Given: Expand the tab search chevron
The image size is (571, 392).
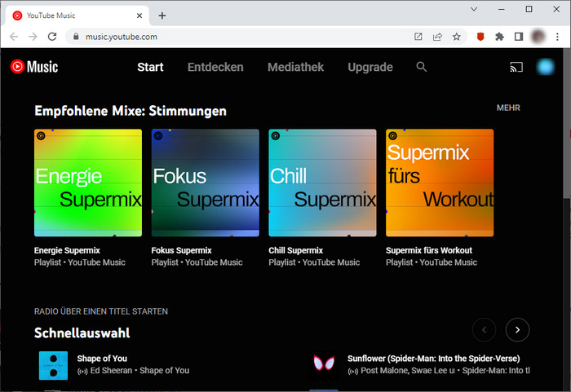Looking at the screenshot, I should click(474, 9).
